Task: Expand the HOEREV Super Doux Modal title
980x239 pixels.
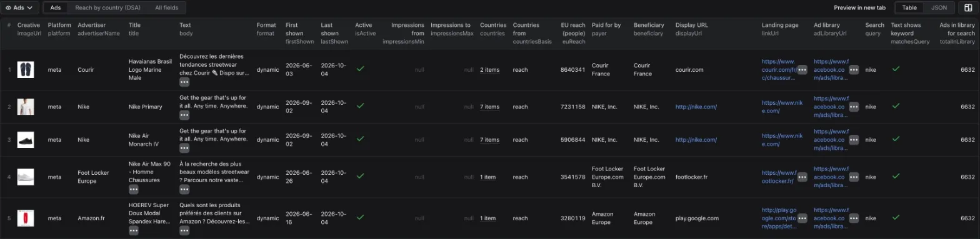Action: [x=134, y=230]
